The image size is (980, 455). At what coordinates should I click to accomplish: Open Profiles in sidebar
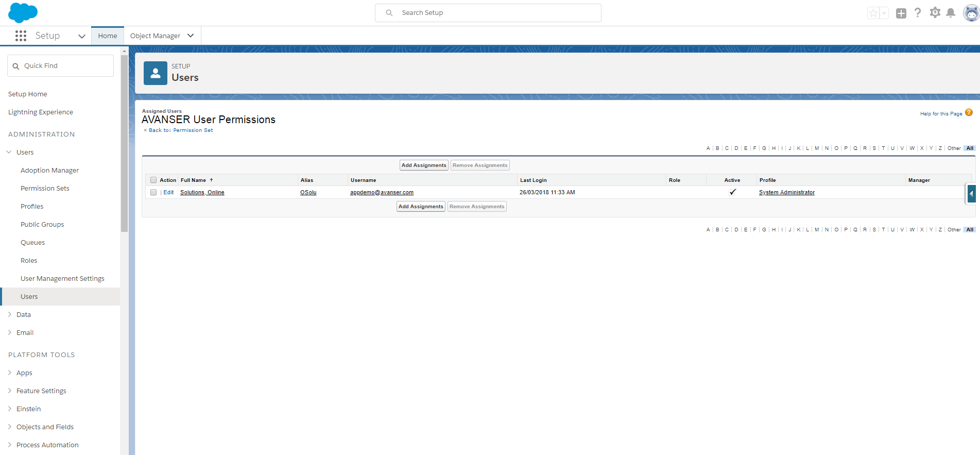pyautogui.click(x=32, y=206)
